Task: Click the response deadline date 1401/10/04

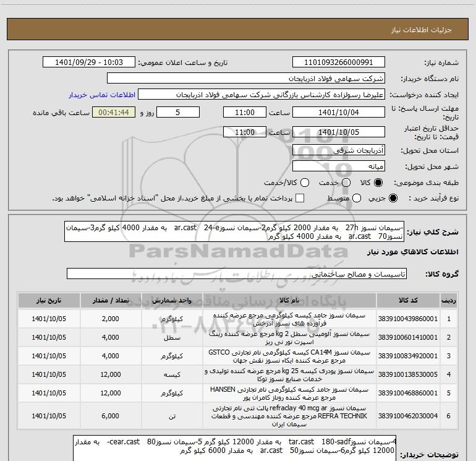Action: click(339, 112)
